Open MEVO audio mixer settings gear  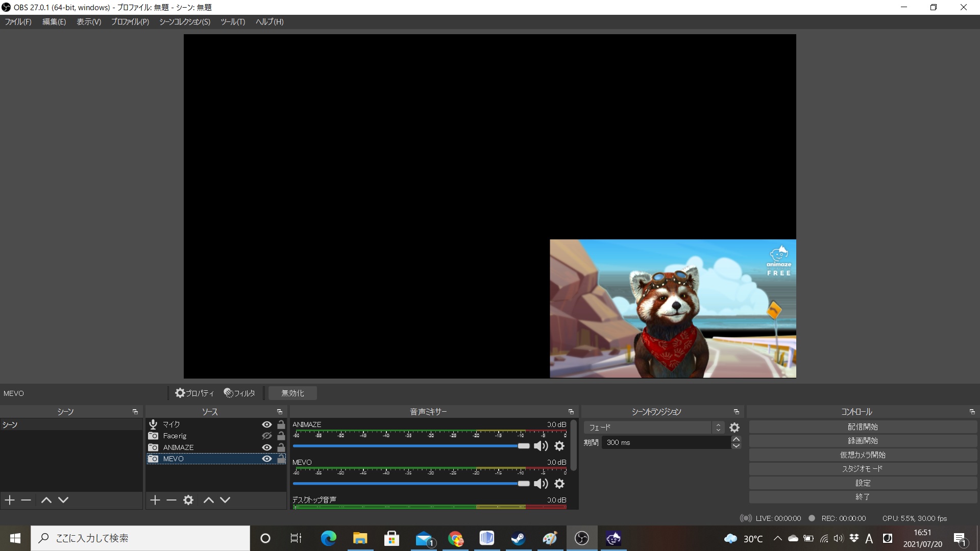[x=559, y=484]
